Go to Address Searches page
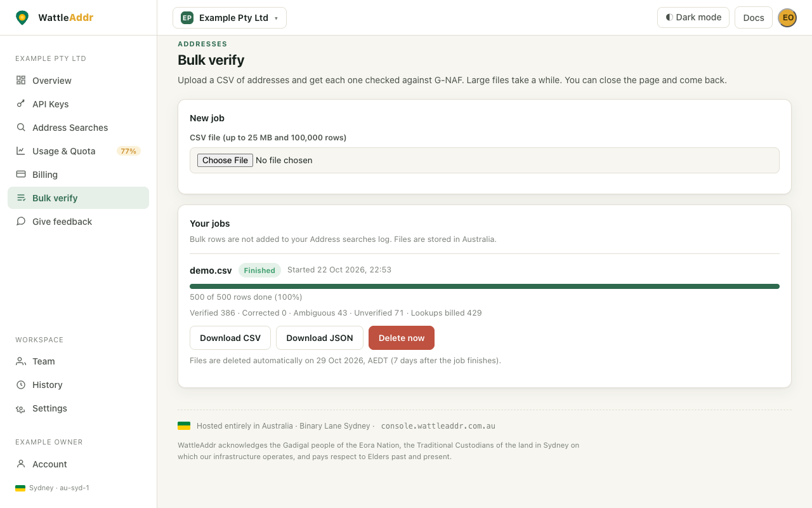Screen dimensions: 812x508 point(78,127)
